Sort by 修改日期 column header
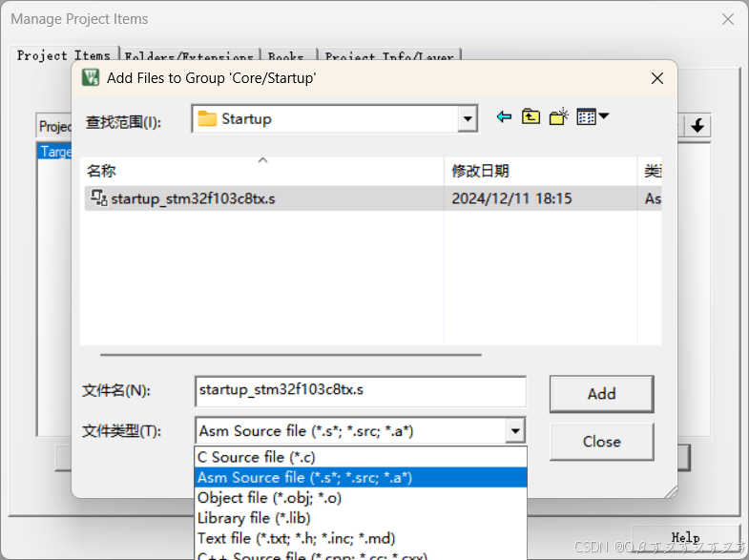This screenshot has width=749, height=560. pyautogui.click(x=540, y=171)
